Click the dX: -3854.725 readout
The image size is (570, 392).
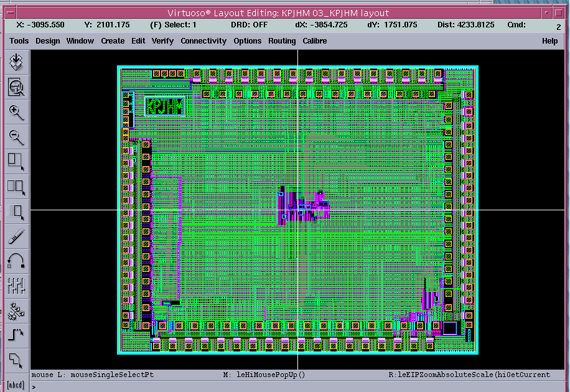pos(321,25)
